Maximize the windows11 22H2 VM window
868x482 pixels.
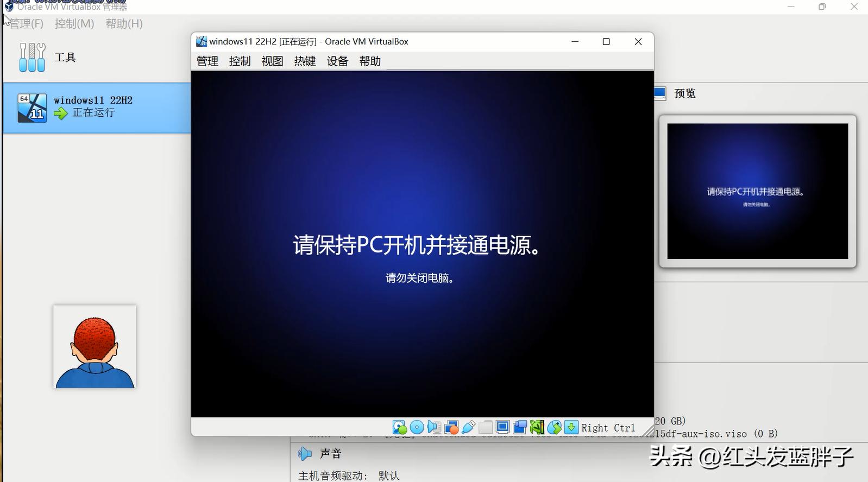606,42
